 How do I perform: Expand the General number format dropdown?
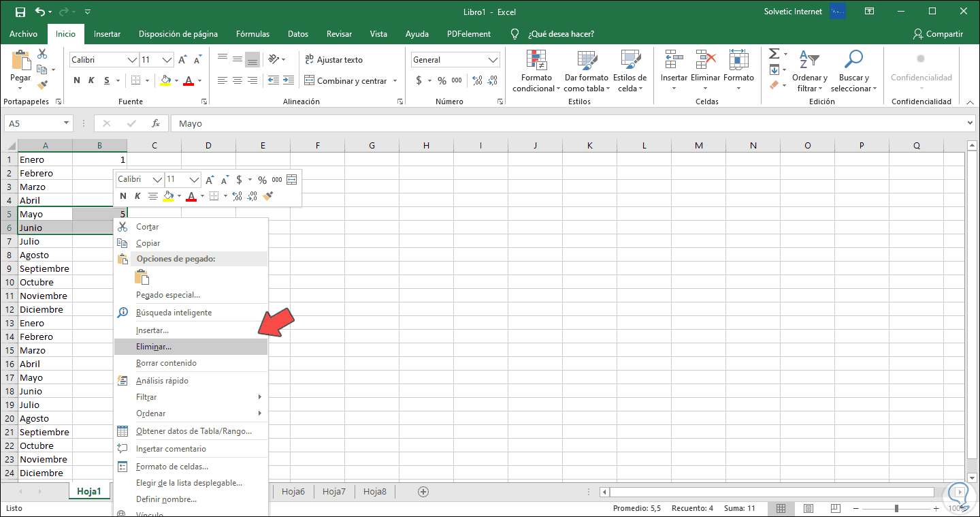(x=493, y=60)
